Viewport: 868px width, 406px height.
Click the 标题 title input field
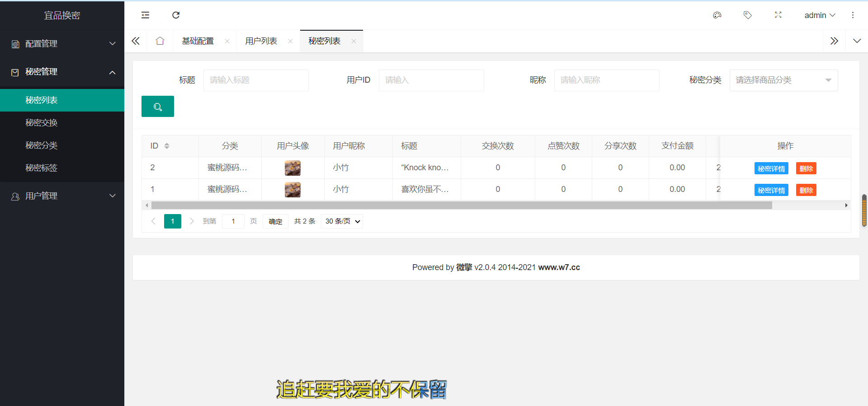255,80
